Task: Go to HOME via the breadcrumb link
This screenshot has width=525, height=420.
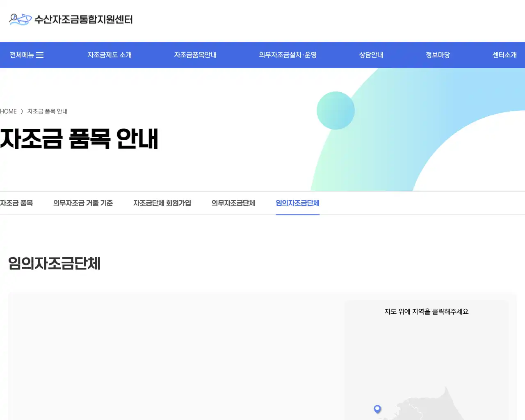Action: tap(8, 111)
